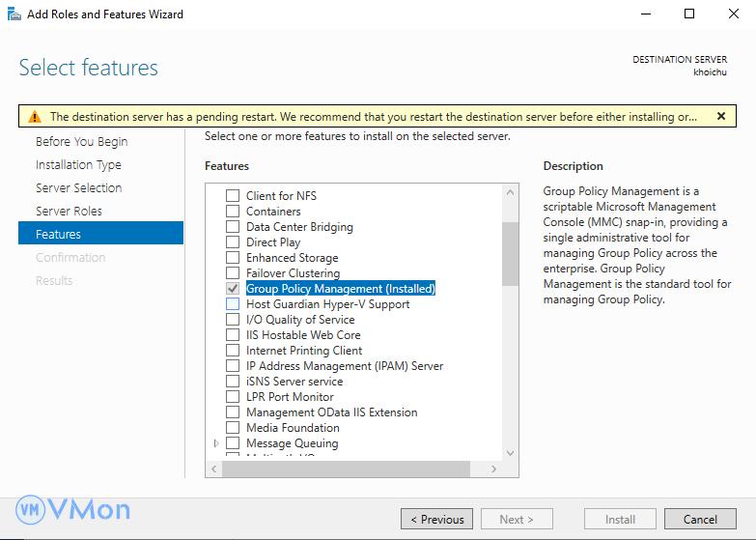Click the vertical scrollbar thumb

pyautogui.click(x=510, y=253)
